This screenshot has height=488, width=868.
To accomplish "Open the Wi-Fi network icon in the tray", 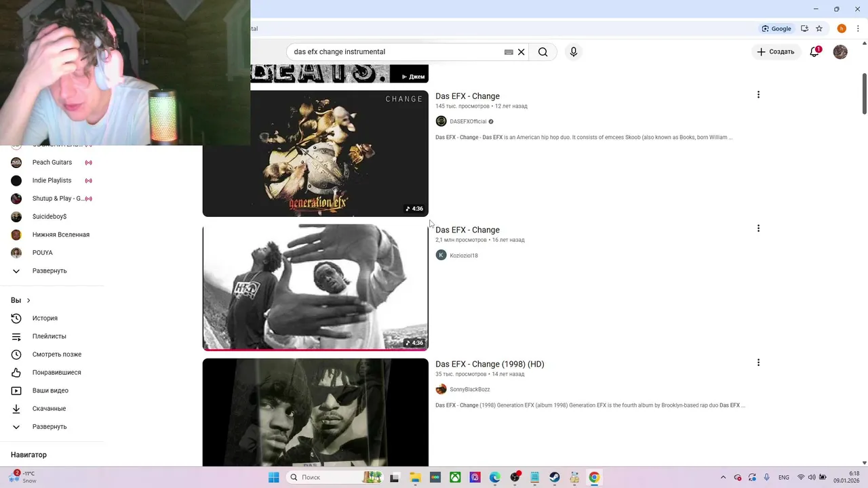I will (801, 477).
